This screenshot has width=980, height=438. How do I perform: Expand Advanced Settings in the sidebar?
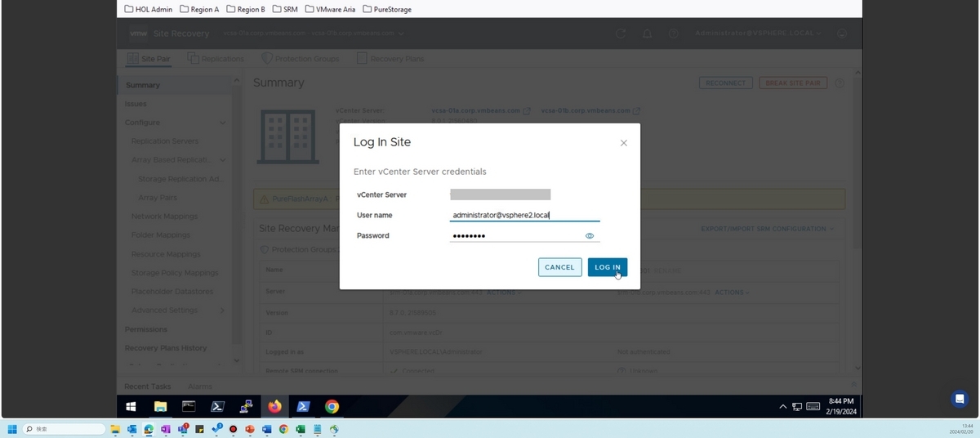pos(222,311)
